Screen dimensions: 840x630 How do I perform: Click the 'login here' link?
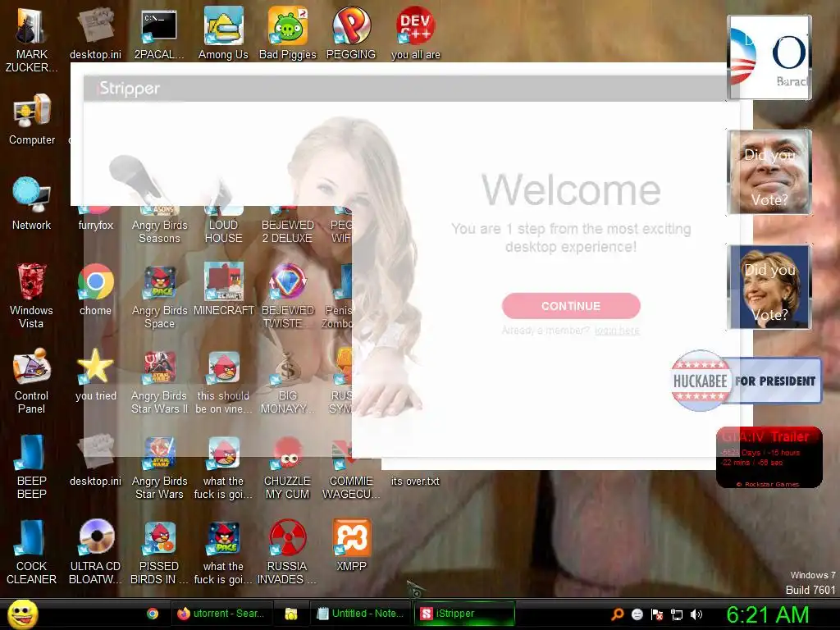click(617, 331)
